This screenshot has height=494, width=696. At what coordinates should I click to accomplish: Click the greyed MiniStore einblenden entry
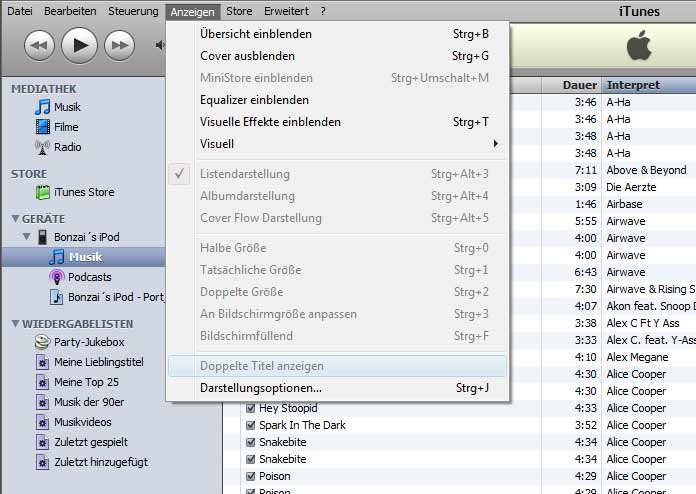(338, 78)
